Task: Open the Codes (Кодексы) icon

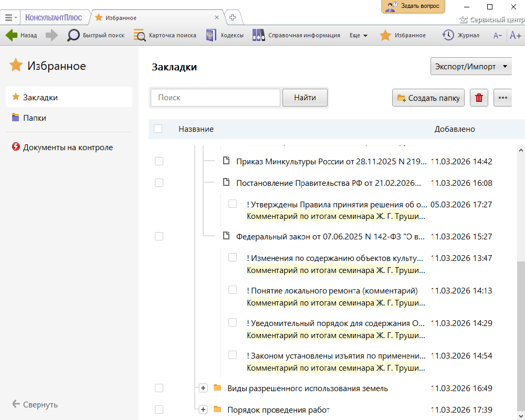Action: [211, 35]
